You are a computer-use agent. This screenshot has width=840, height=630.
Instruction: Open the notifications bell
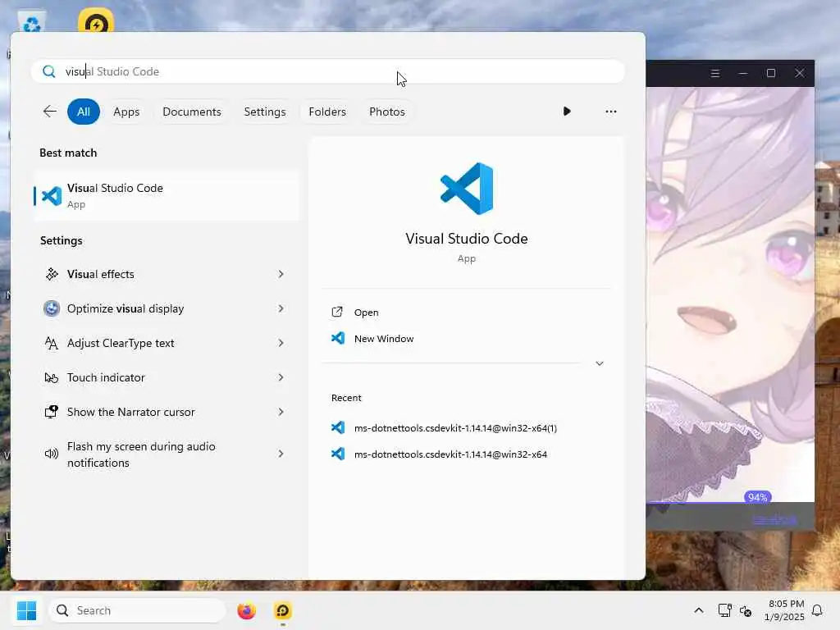(817, 610)
